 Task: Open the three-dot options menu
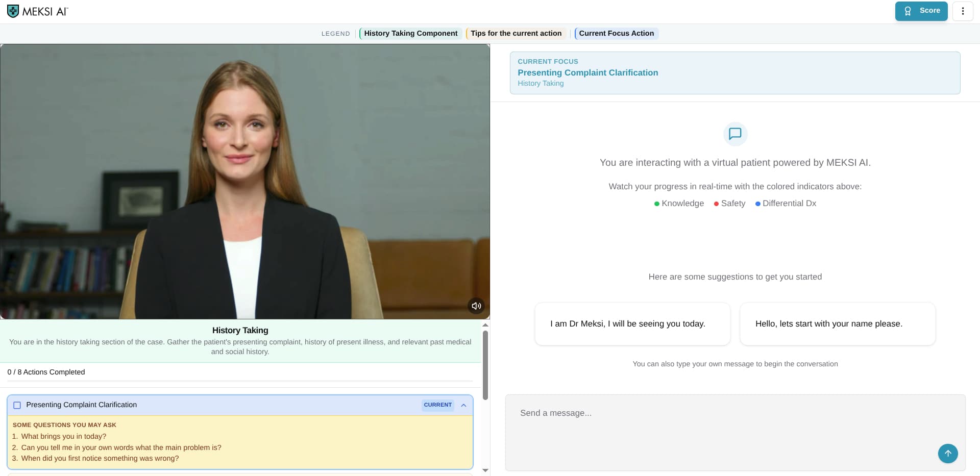963,11
